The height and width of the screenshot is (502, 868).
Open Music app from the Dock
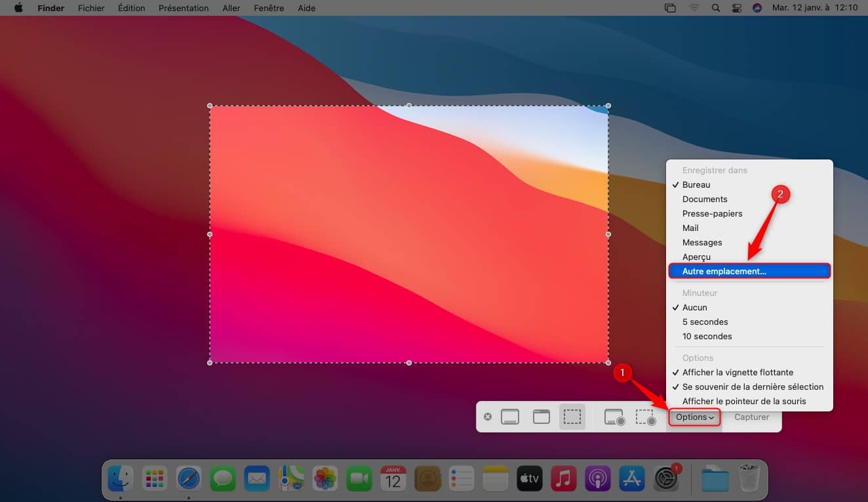(x=564, y=480)
